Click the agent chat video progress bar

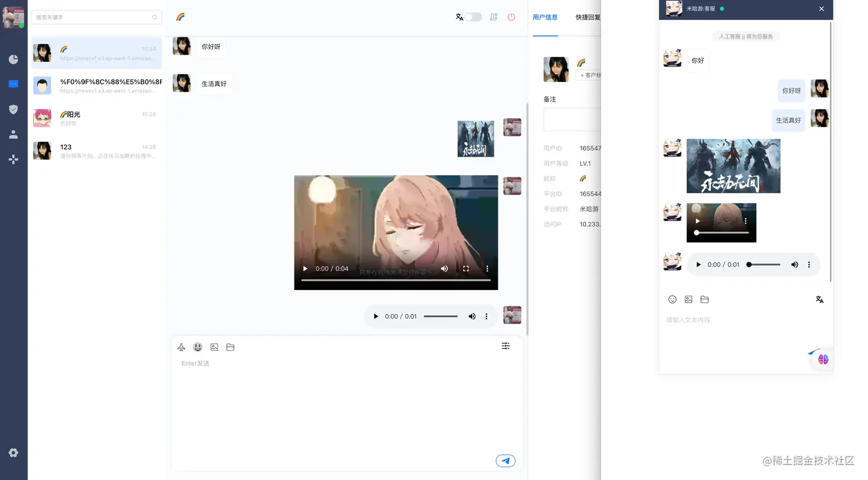tap(396, 280)
